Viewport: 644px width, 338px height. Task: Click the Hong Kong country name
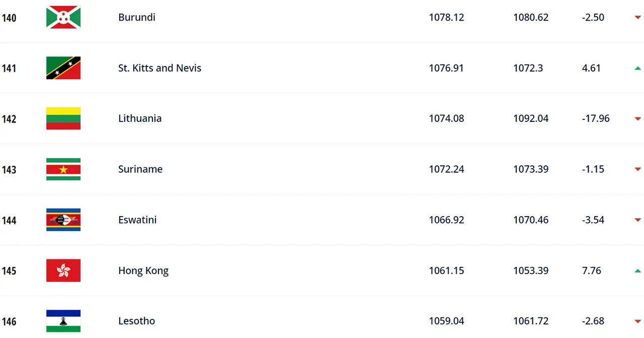(x=143, y=271)
